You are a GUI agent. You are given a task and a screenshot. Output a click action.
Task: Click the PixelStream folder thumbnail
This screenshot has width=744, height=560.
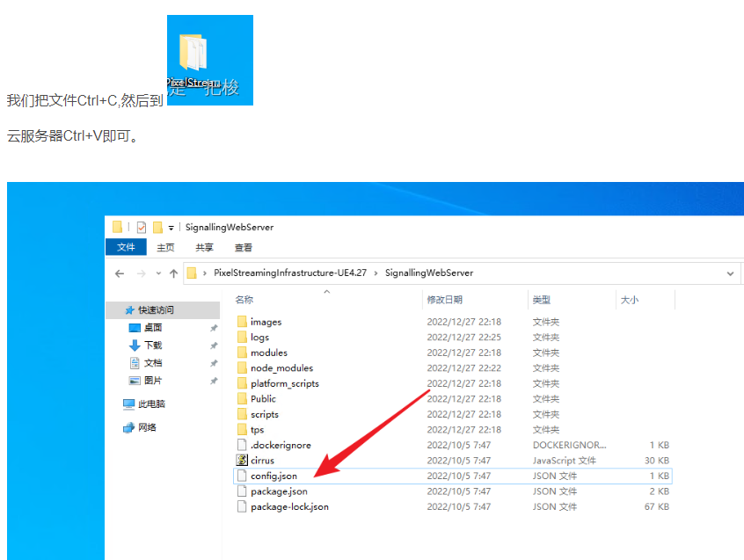coord(209,61)
